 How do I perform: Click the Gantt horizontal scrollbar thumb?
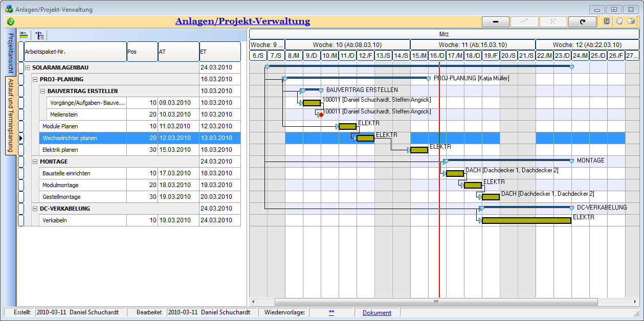point(436,302)
